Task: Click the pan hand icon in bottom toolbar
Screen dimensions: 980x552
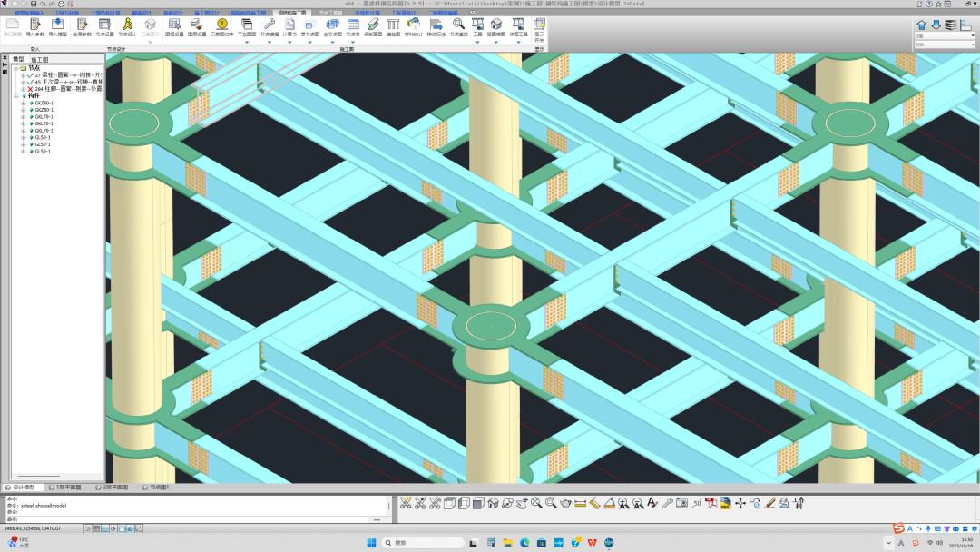Action: point(522,503)
